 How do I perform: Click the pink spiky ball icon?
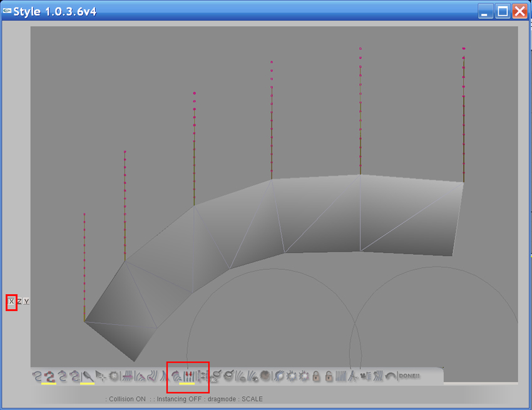[304, 376]
